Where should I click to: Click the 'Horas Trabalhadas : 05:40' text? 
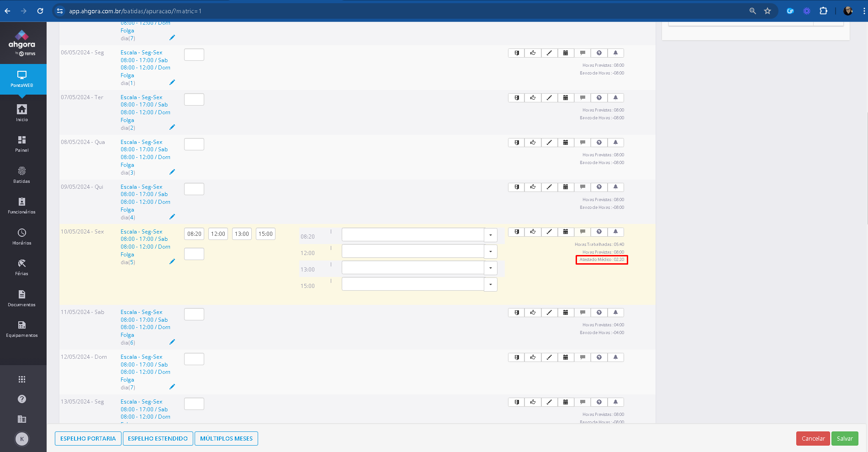pyautogui.click(x=599, y=245)
